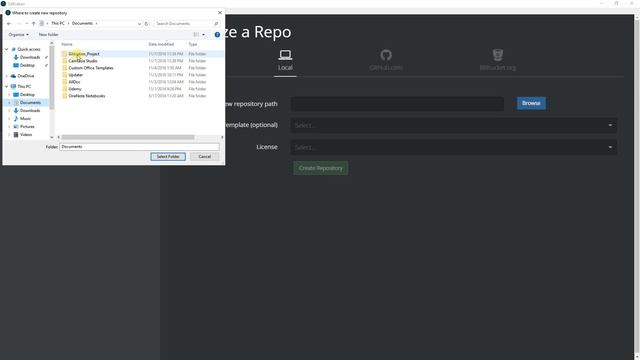Click the navigation pane vertical scrollbar
The height and width of the screenshot is (360, 640).
click(x=52, y=78)
